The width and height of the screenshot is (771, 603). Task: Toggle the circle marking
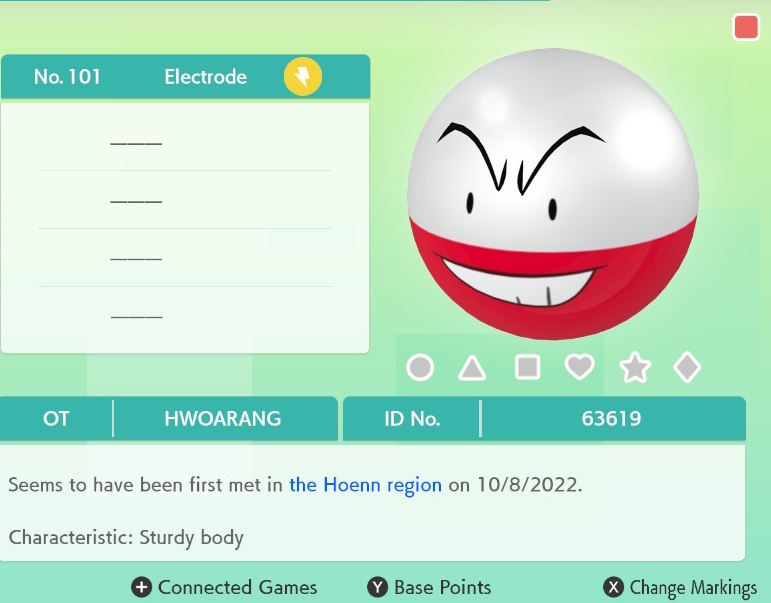[x=420, y=367]
